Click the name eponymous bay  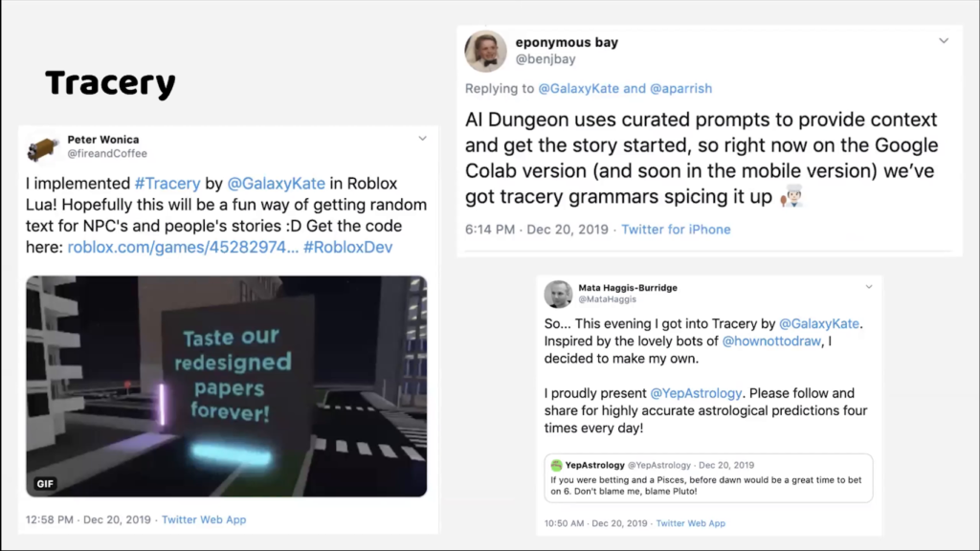(567, 42)
